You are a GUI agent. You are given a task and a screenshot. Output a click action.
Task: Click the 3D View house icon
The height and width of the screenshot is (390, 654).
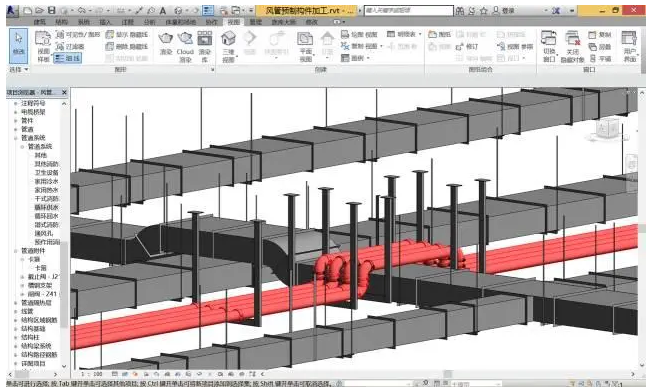coord(228,46)
